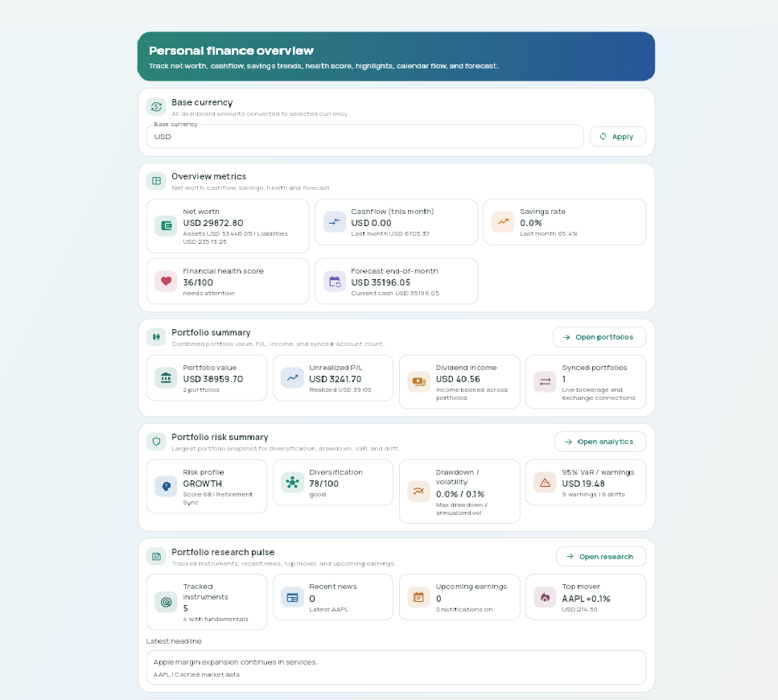778x700 pixels.
Task: Click the '4 with fundamentals' subtext
Action: (x=216, y=619)
